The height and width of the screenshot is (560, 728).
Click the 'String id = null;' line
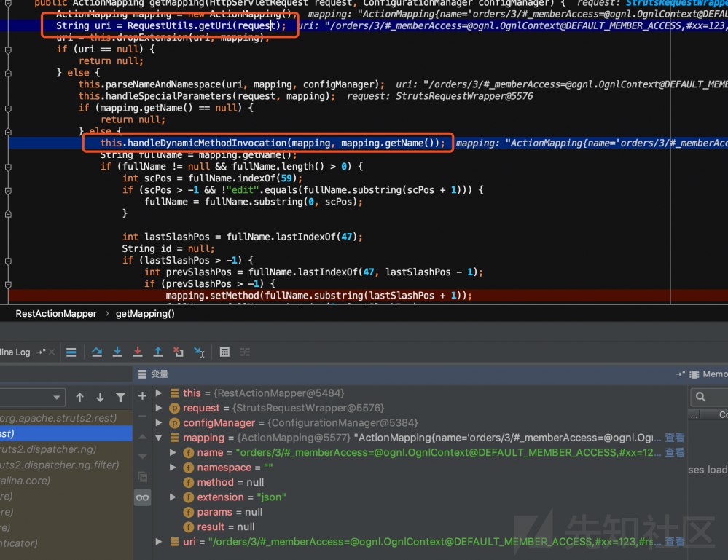tap(168, 248)
